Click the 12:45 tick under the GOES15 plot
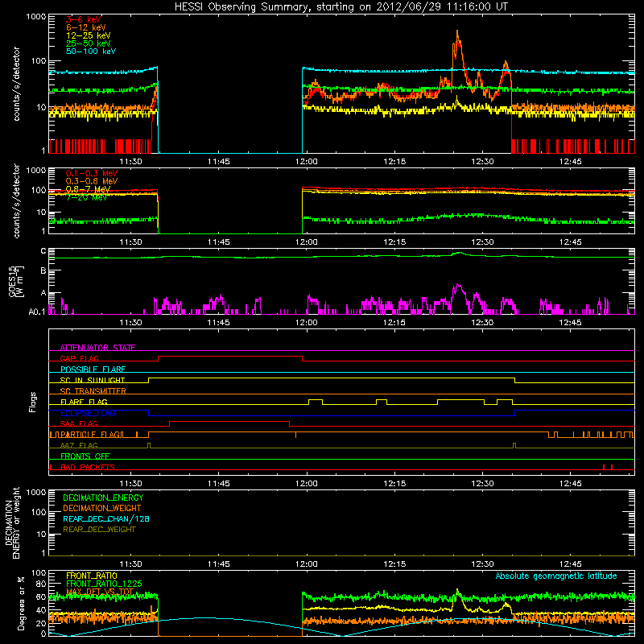This screenshot has width=644, height=644. (570, 323)
